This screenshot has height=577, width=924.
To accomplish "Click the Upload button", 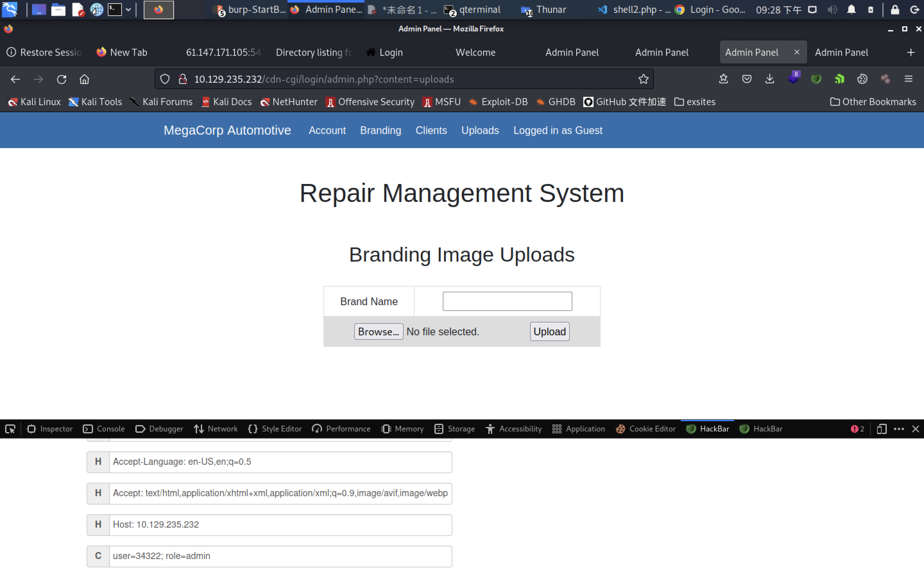I will click(x=550, y=331).
